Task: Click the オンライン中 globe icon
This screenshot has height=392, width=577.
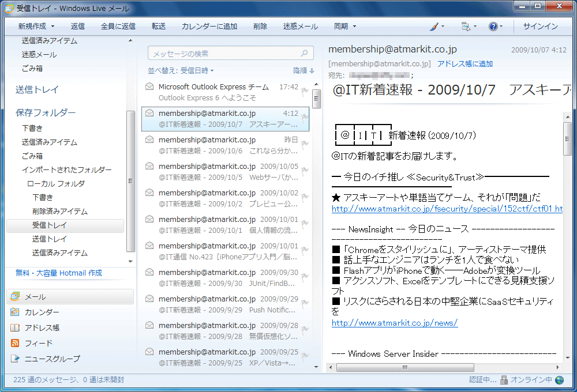Action: (x=560, y=380)
